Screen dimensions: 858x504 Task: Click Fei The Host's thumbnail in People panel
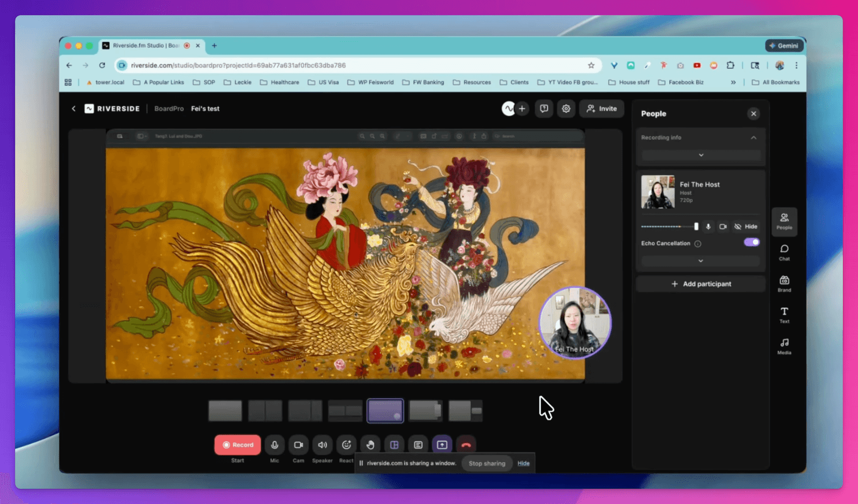point(658,192)
